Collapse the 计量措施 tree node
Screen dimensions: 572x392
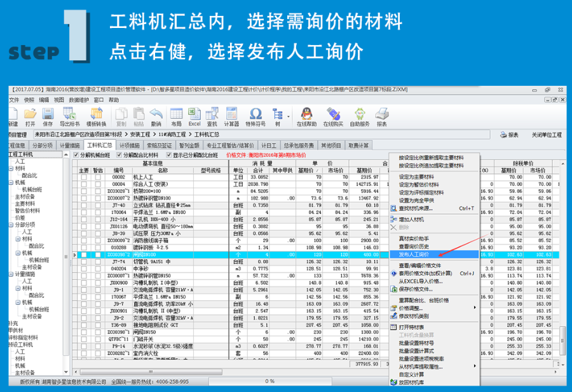tap(10, 274)
